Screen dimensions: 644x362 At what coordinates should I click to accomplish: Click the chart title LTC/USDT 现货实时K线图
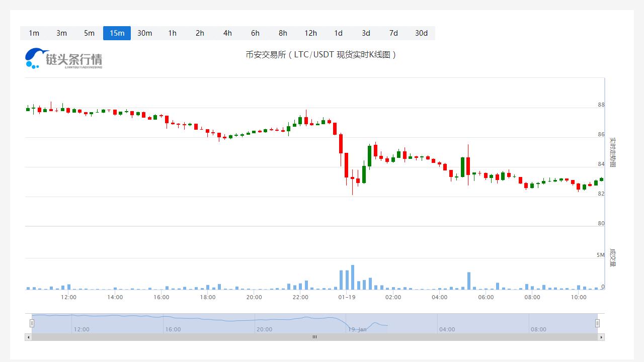tap(321, 55)
